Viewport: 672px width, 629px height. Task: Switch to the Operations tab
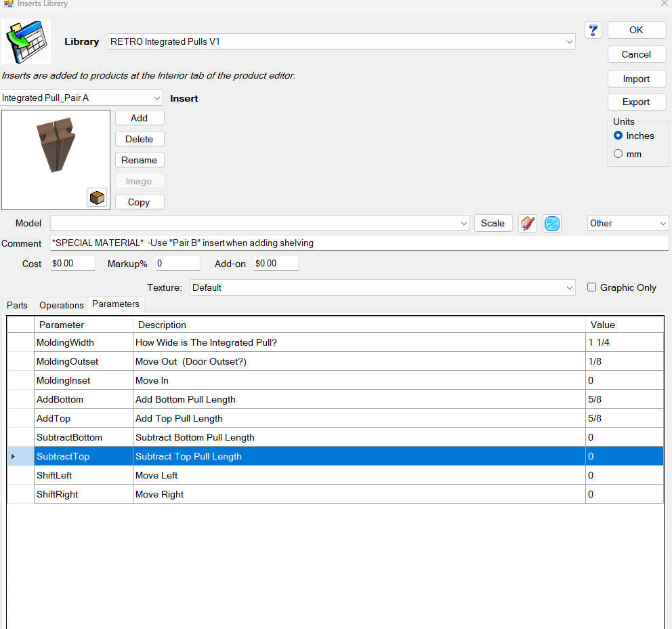click(61, 305)
